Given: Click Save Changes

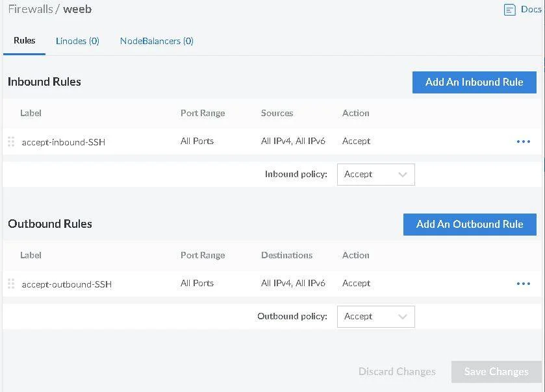Looking at the screenshot, I should (x=496, y=372).
